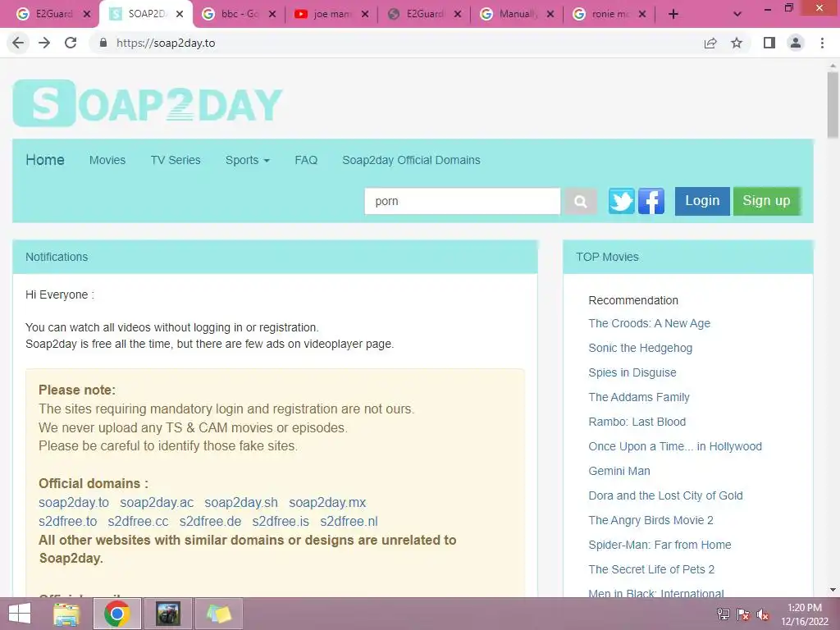Open the tab search dropdown arrow

(x=737, y=15)
